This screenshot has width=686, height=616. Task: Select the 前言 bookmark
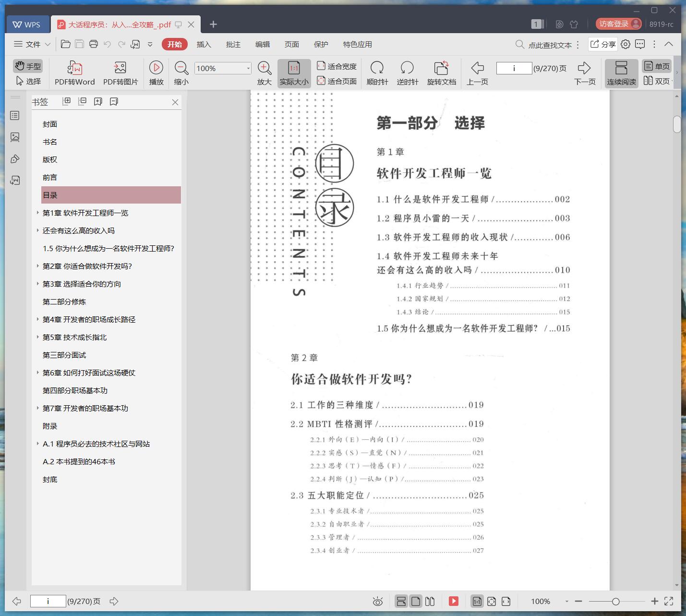pyautogui.click(x=50, y=177)
